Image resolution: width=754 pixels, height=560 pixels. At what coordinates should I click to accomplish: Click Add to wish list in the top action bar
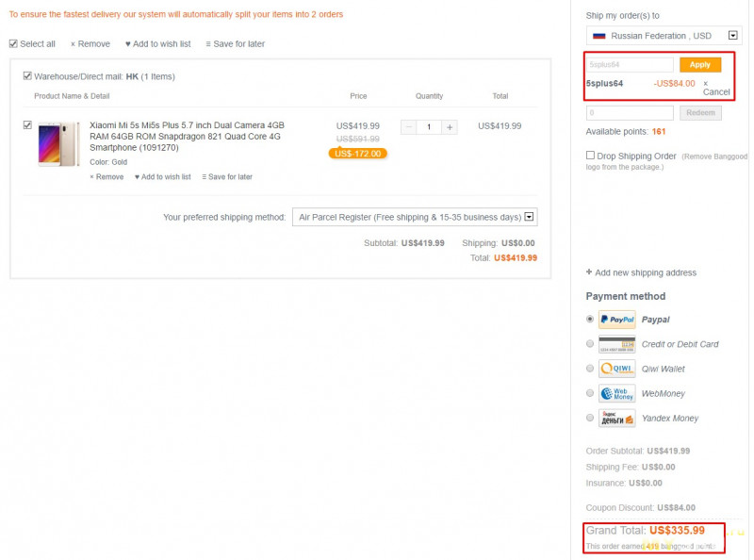(157, 43)
